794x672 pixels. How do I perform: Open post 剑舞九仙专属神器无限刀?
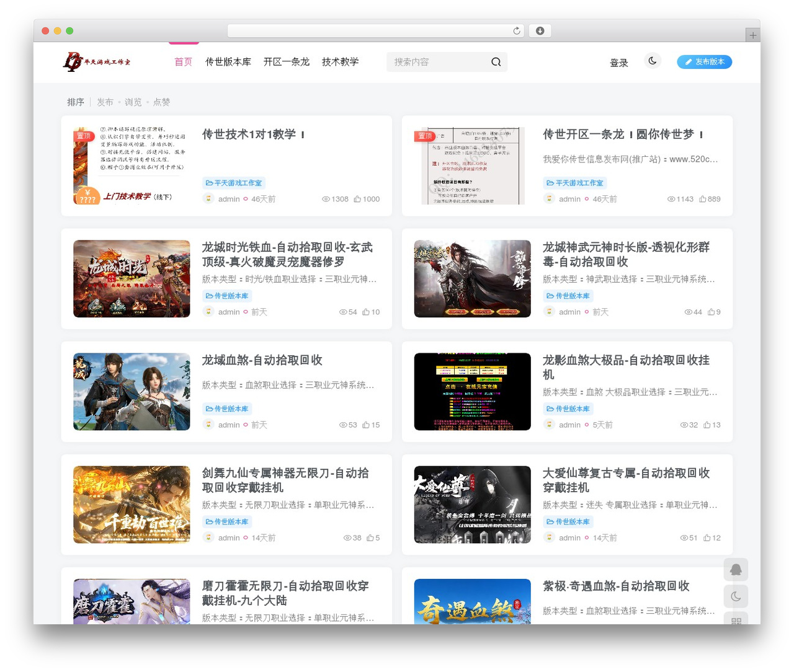tap(285, 480)
